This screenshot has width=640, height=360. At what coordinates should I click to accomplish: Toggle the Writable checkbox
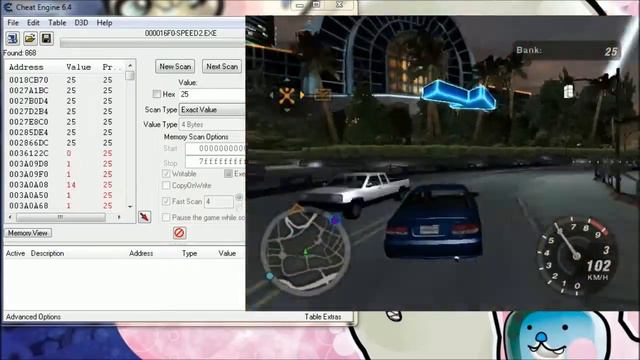166,173
